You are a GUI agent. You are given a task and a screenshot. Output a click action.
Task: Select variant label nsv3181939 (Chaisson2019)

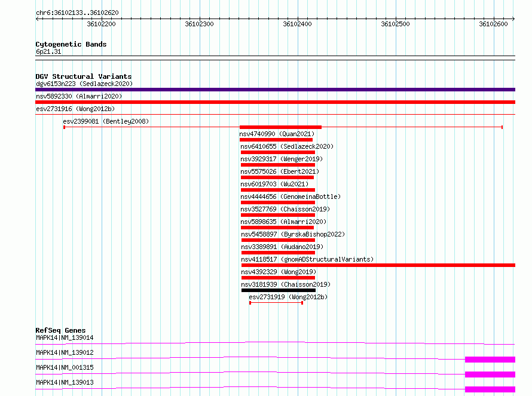[286, 284]
